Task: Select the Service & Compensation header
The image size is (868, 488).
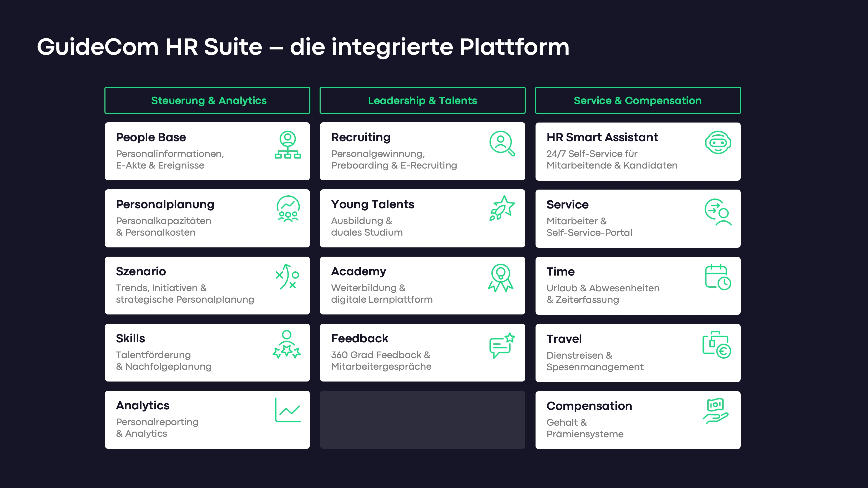Action: click(638, 100)
